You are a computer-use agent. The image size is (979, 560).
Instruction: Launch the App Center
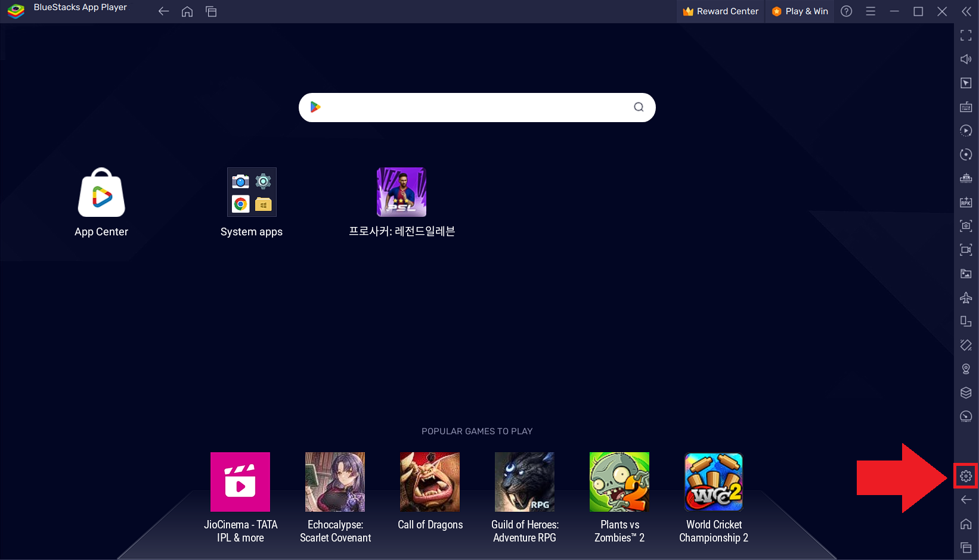coord(101,192)
